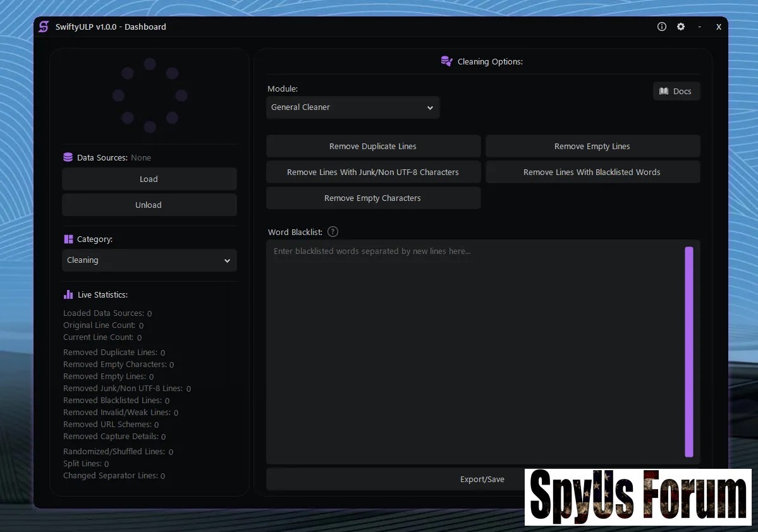Show Word Blacklist help question mark
Viewport: 758px width, 532px height.
(333, 232)
